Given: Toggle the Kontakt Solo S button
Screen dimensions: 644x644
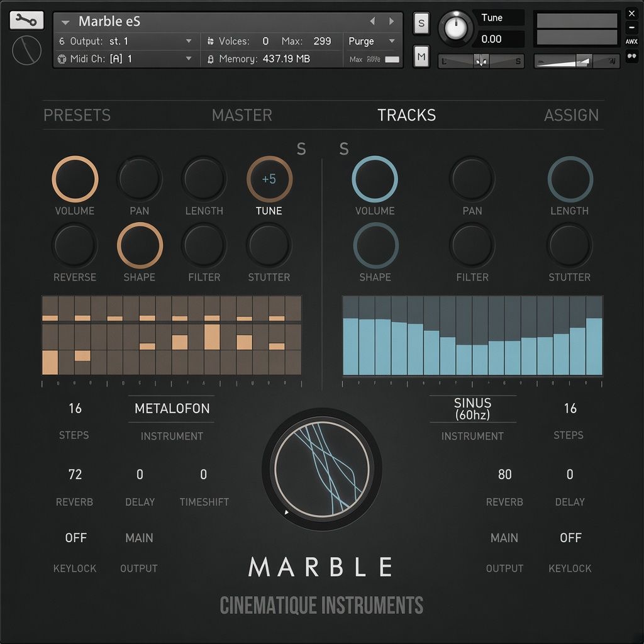Looking at the screenshot, I should tap(421, 23).
